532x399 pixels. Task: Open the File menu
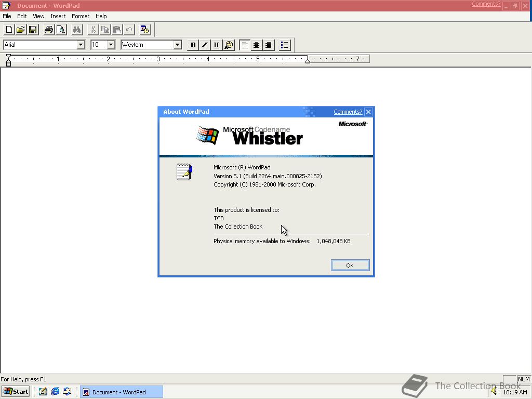pyautogui.click(x=7, y=16)
